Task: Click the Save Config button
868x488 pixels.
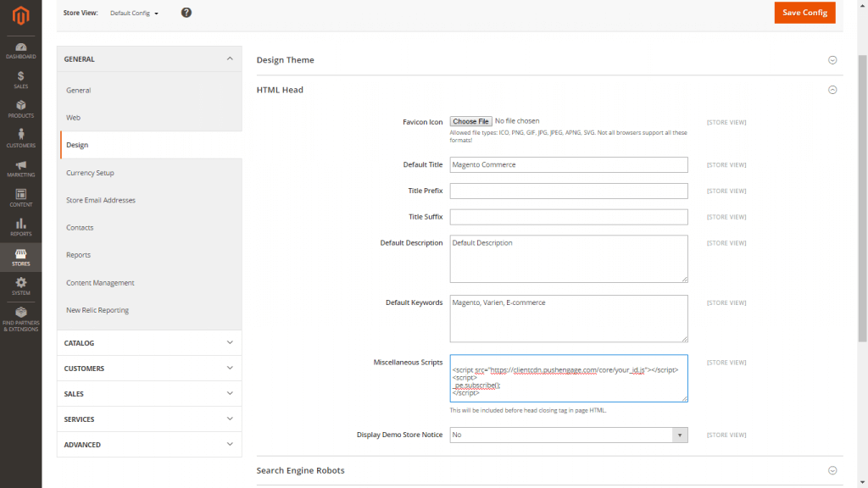Action: 804,13
